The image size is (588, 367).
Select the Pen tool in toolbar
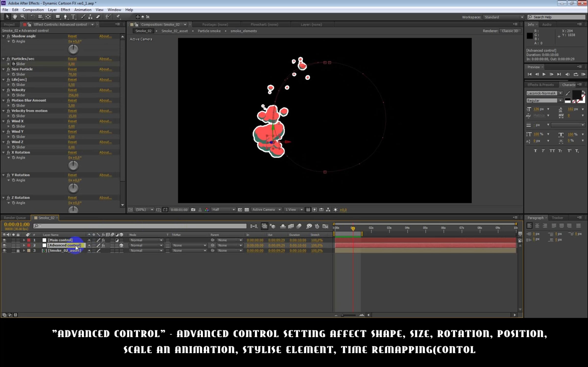[65, 17]
